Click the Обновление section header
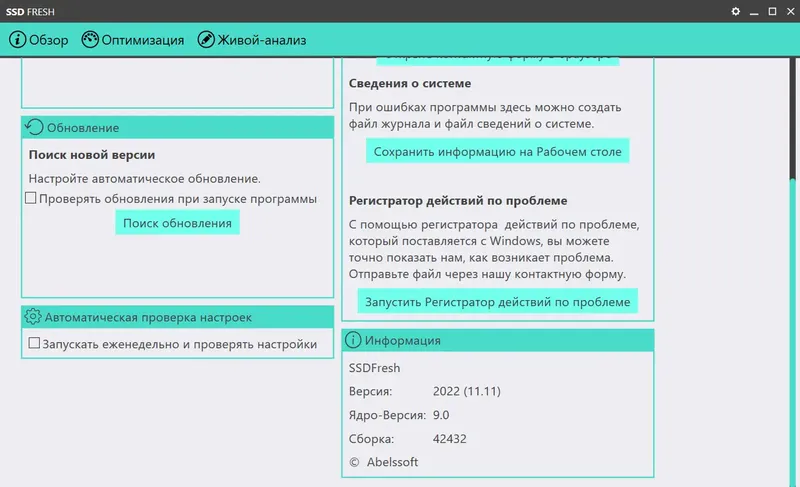Image resolution: width=800 pixels, height=487 pixels. click(x=178, y=127)
